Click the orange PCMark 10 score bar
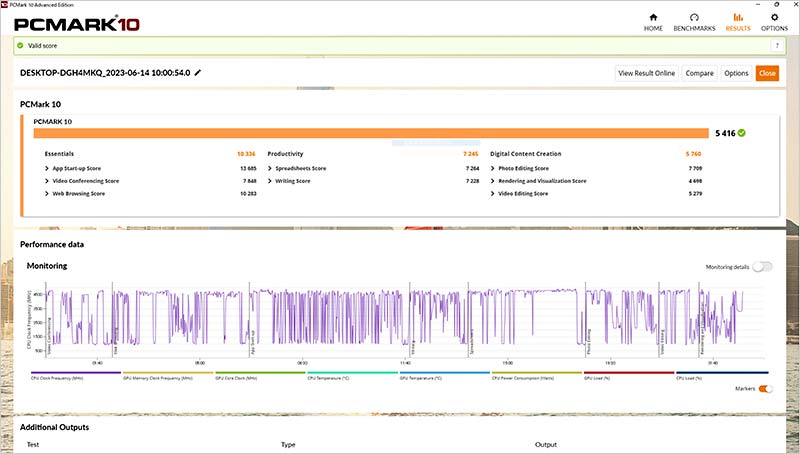This screenshot has width=800, height=454. pos(371,133)
